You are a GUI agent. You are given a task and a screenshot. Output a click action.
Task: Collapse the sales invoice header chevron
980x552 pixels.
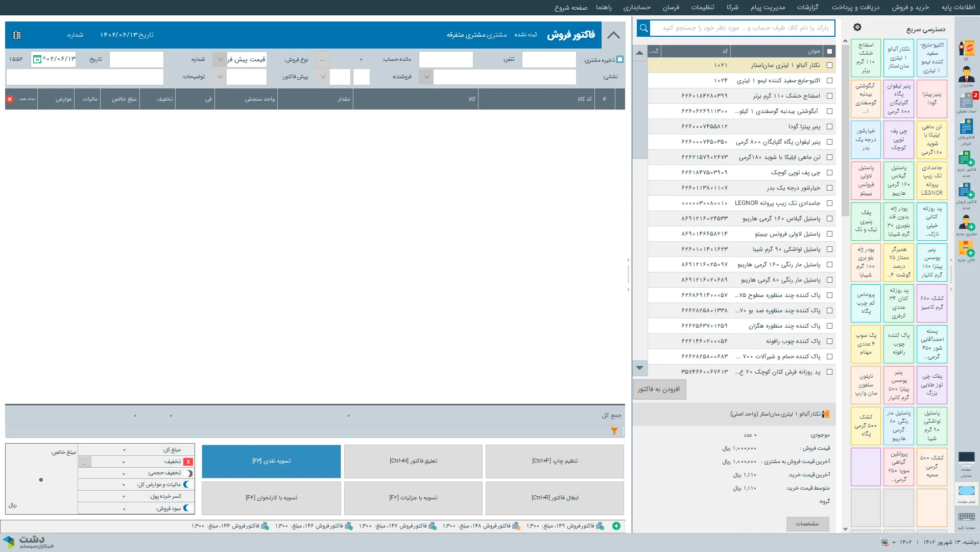613,35
